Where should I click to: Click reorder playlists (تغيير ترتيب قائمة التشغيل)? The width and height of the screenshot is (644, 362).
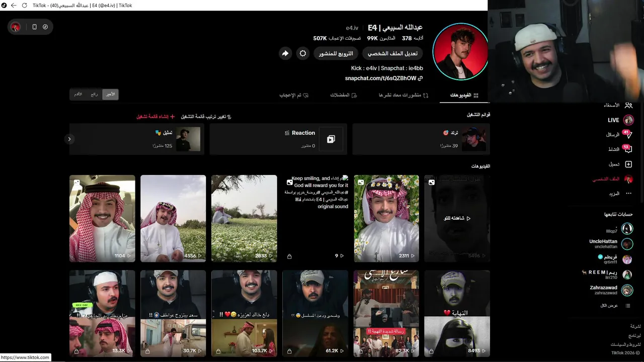point(206,117)
